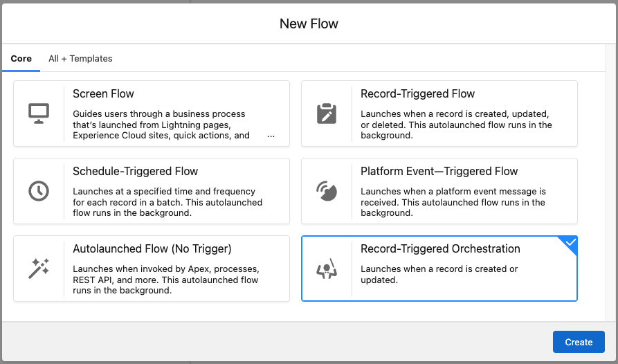The width and height of the screenshot is (618, 364).
Task: Click the Autolaunched Flow description text
Action: 165,280
